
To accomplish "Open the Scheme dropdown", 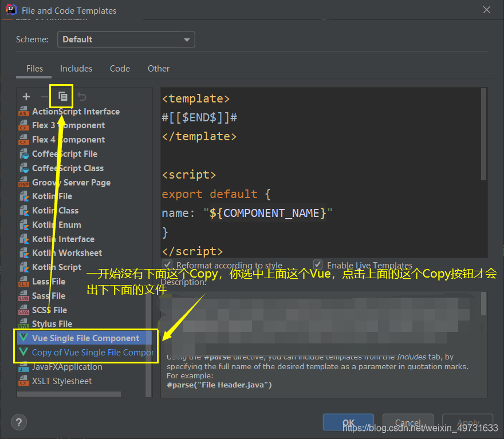I will [x=126, y=39].
